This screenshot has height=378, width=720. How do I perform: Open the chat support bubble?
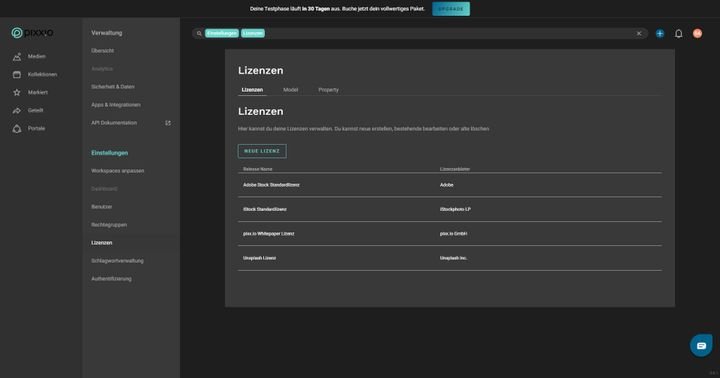pos(701,345)
